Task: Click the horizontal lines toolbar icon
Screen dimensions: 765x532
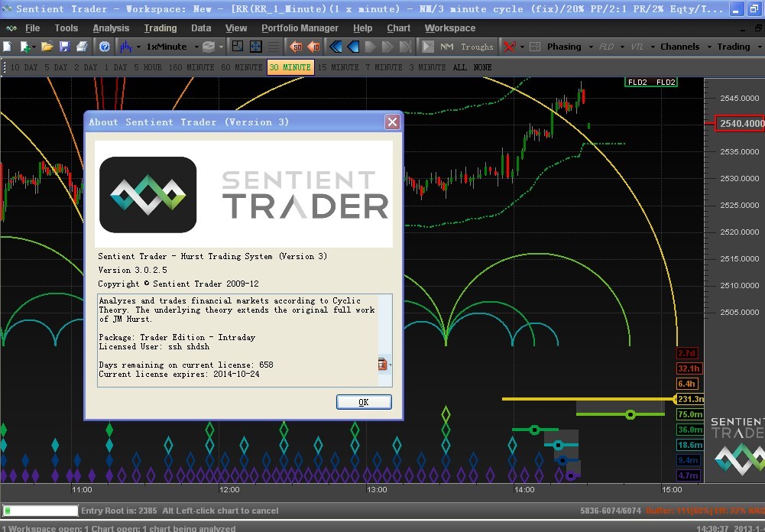Action: [274, 47]
